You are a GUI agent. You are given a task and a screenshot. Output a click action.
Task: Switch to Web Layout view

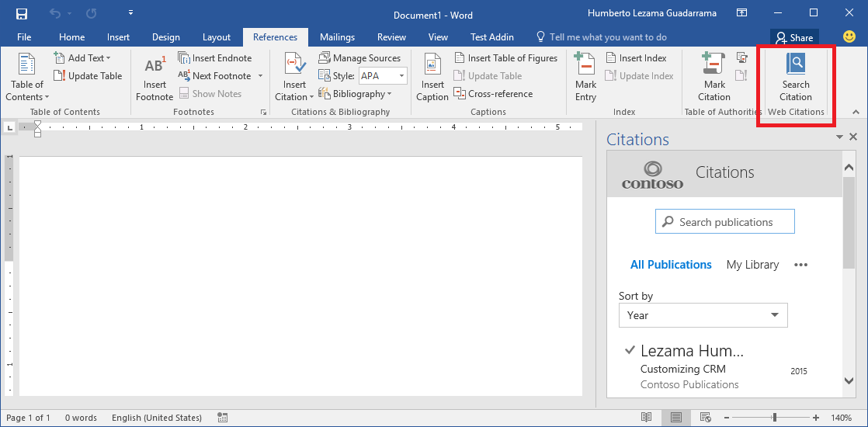(705, 417)
